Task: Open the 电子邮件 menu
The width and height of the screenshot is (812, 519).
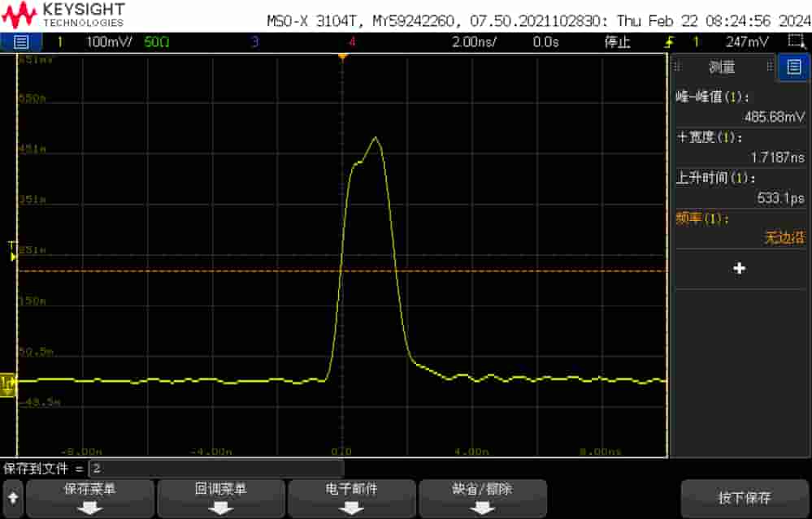Action: pyautogui.click(x=350, y=498)
